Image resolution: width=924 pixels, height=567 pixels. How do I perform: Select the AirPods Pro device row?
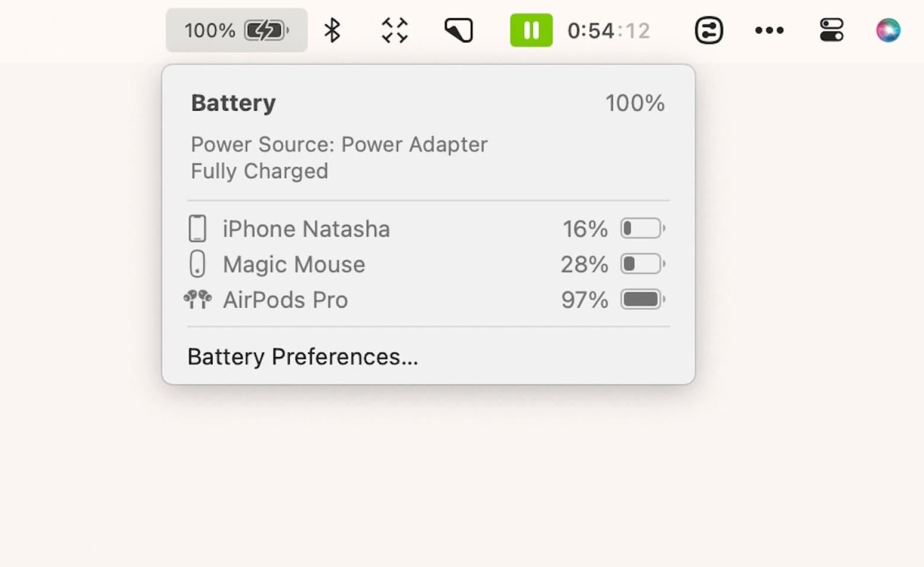pyautogui.click(x=428, y=300)
